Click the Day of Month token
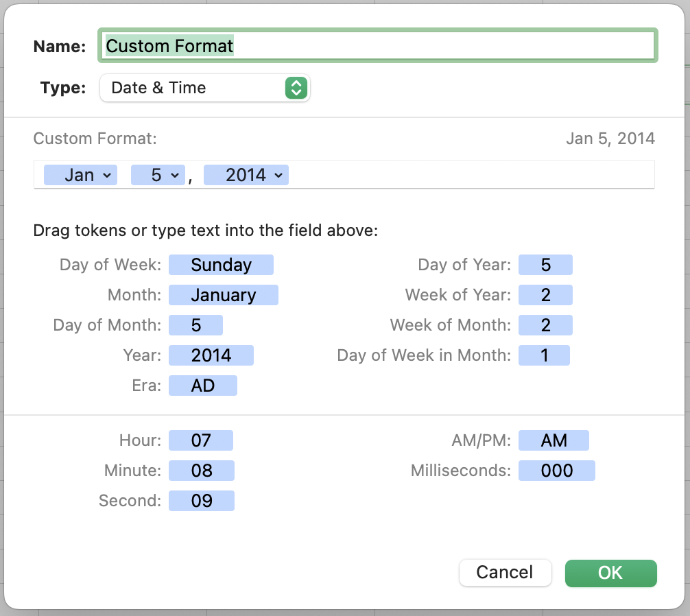The image size is (690, 616). (x=195, y=325)
